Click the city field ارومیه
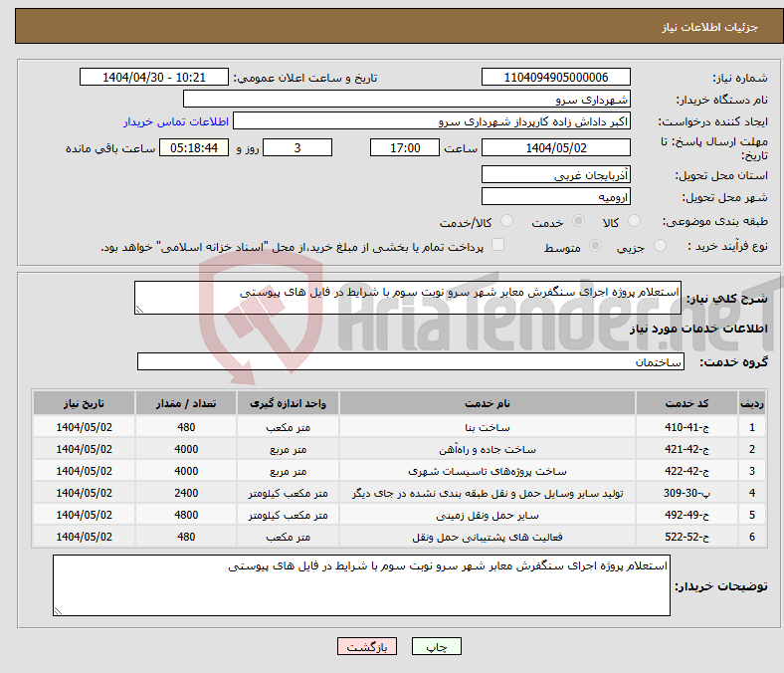Screen dimensions: 784x673 [556, 196]
